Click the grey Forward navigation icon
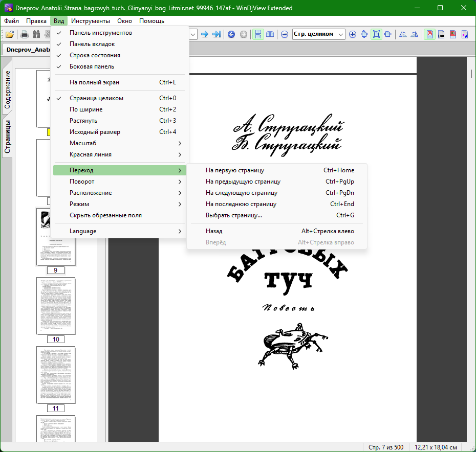The height and width of the screenshot is (452, 476). (244, 34)
